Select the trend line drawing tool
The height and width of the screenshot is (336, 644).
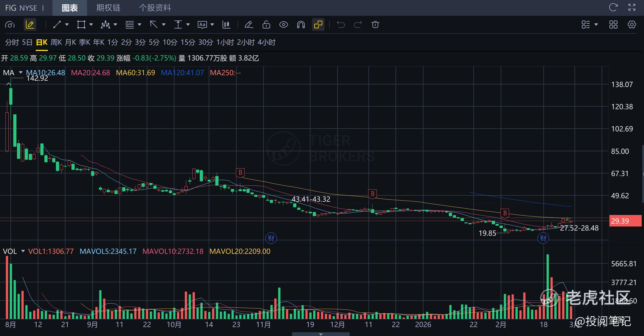tap(57, 25)
